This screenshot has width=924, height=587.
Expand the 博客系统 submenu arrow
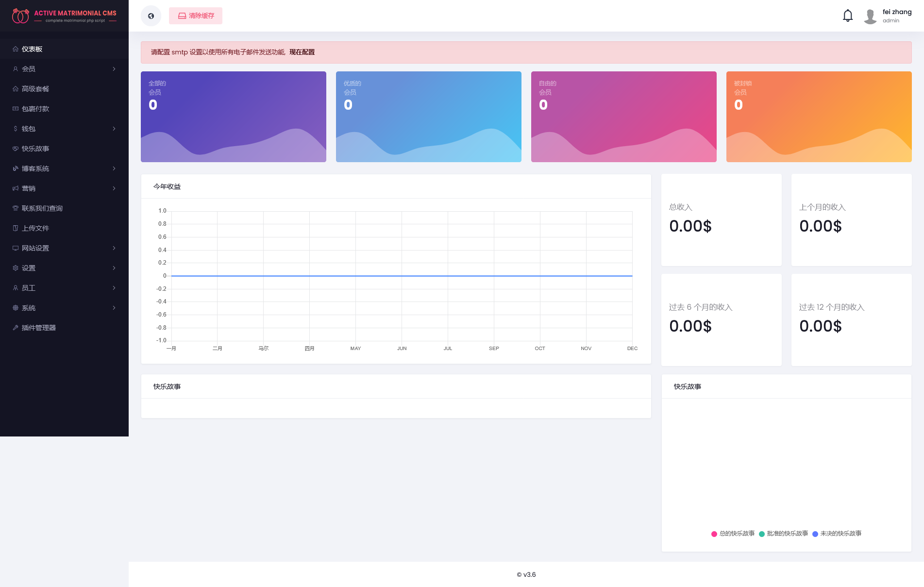click(x=114, y=168)
